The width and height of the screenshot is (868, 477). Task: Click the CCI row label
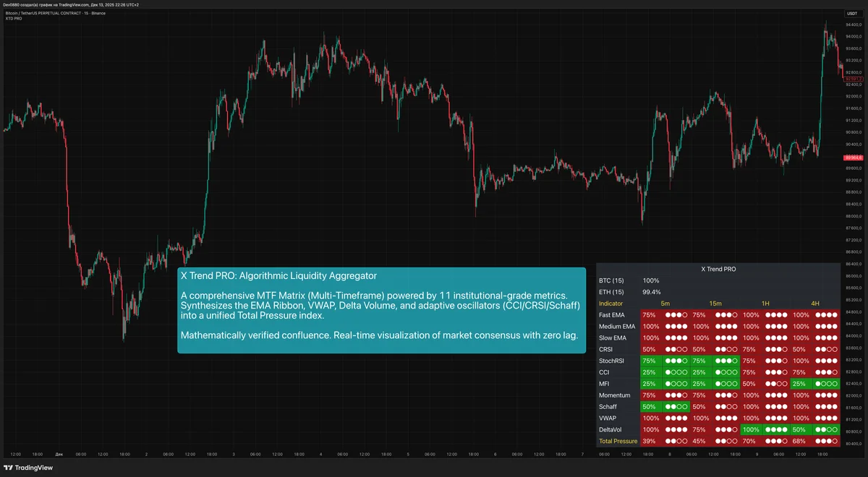605,372
